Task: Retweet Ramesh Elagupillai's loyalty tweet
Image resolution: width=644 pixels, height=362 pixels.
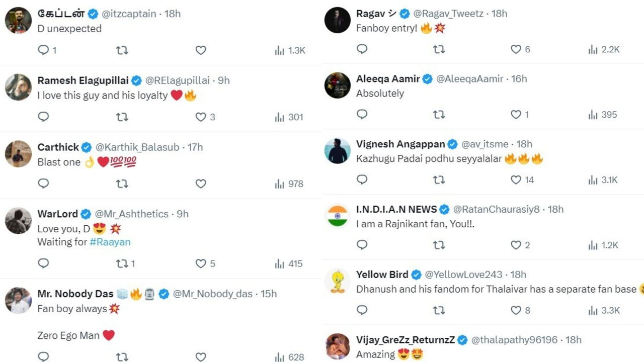Action: pyautogui.click(x=122, y=117)
